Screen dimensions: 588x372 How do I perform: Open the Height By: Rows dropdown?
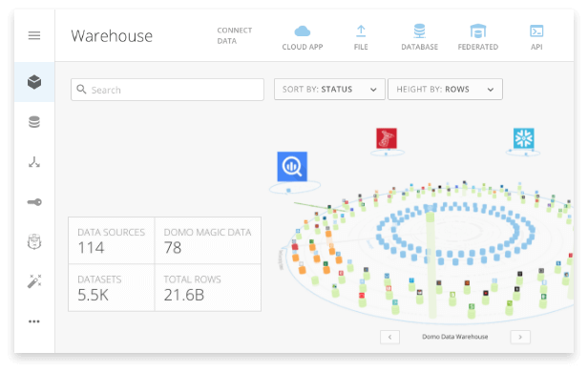pyautogui.click(x=445, y=89)
